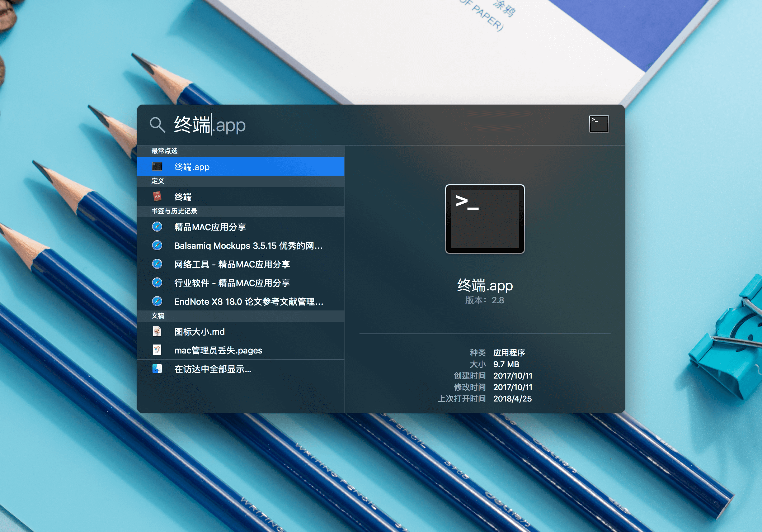Click the Finder icon beside 在访达中全部显示

click(x=157, y=369)
